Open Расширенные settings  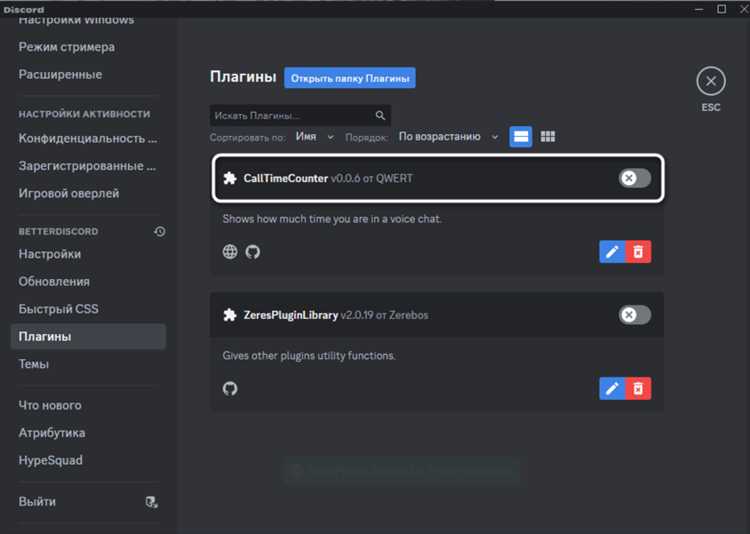tap(60, 75)
